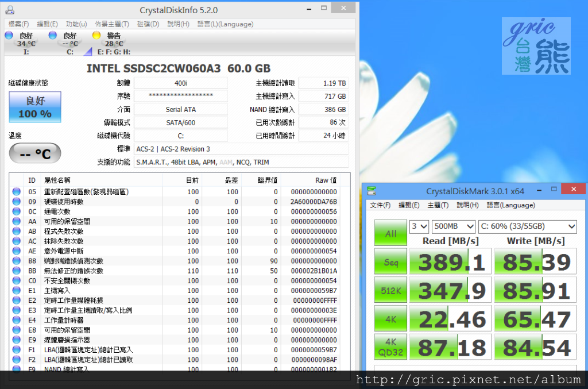Click status orb for attribute E8
The width and height of the screenshot is (588, 389).
[17, 330]
